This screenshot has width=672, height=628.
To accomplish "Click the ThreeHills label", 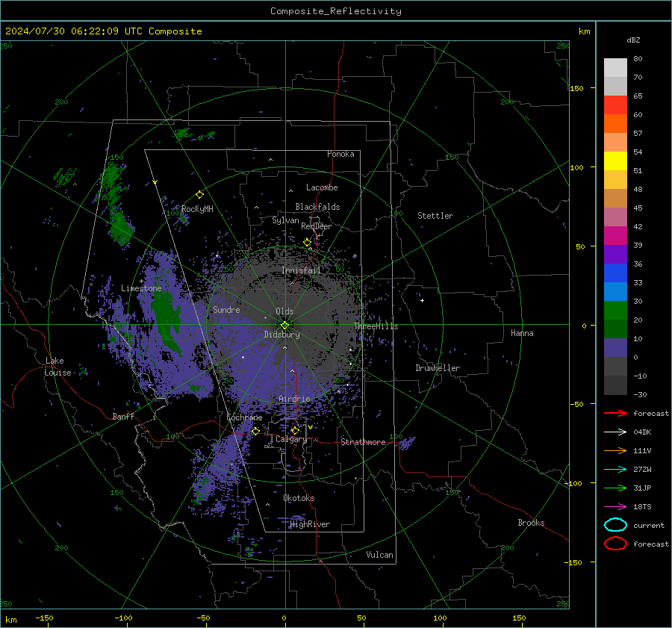I will [376, 326].
